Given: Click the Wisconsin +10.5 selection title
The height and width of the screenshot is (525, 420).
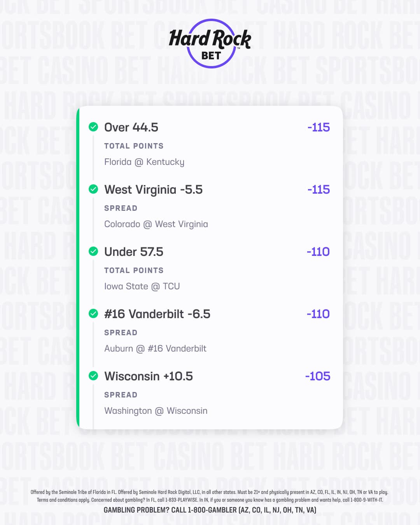Looking at the screenshot, I should point(149,376).
